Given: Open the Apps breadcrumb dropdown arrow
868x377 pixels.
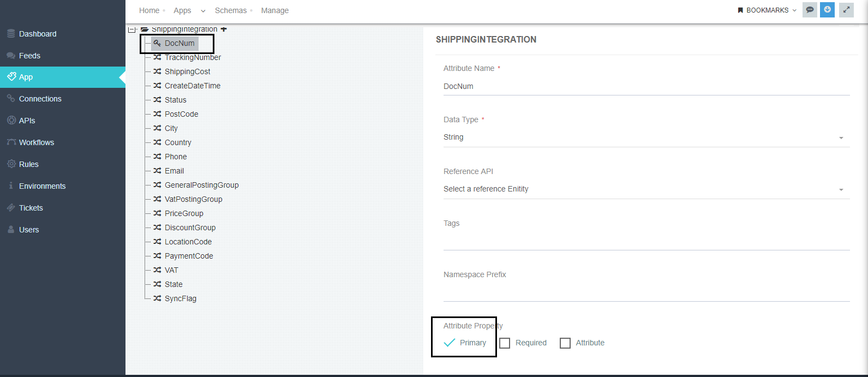Looking at the screenshot, I should click(203, 11).
